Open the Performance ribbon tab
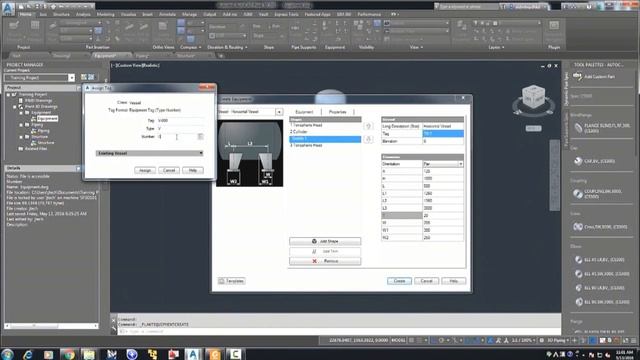This screenshot has height=360, width=640. pyautogui.click(x=369, y=14)
